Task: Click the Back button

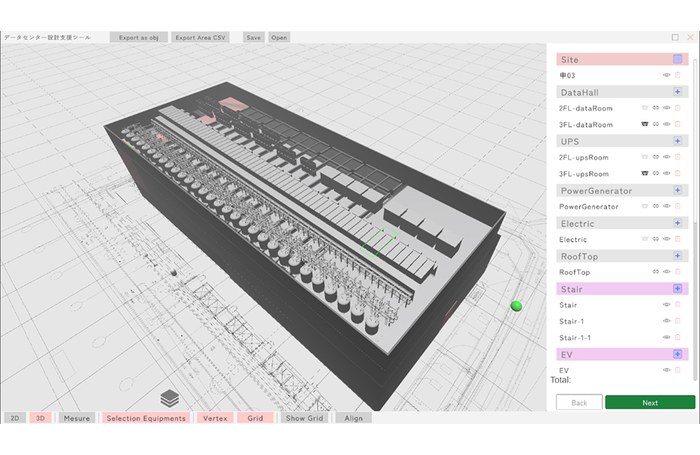Action: (x=579, y=402)
